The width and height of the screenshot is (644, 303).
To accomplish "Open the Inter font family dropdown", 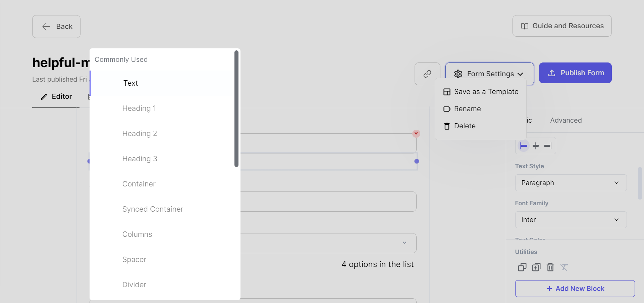I will click(571, 219).
